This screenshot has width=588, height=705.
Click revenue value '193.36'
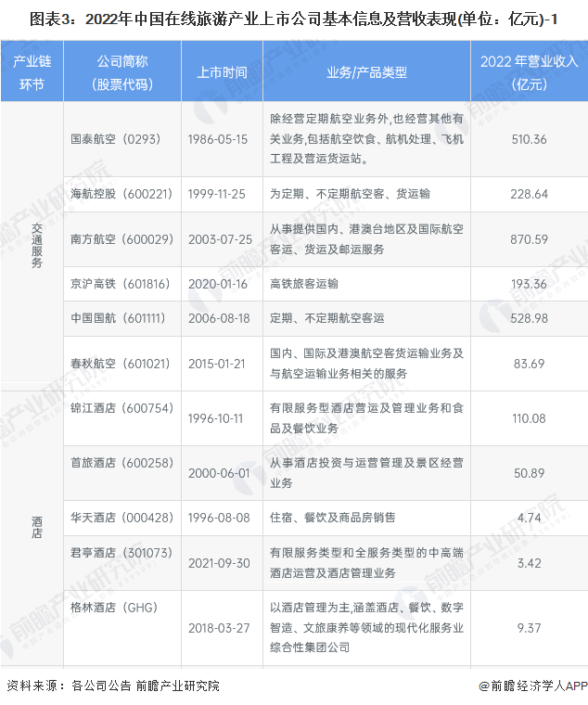[x=530, y=284]
